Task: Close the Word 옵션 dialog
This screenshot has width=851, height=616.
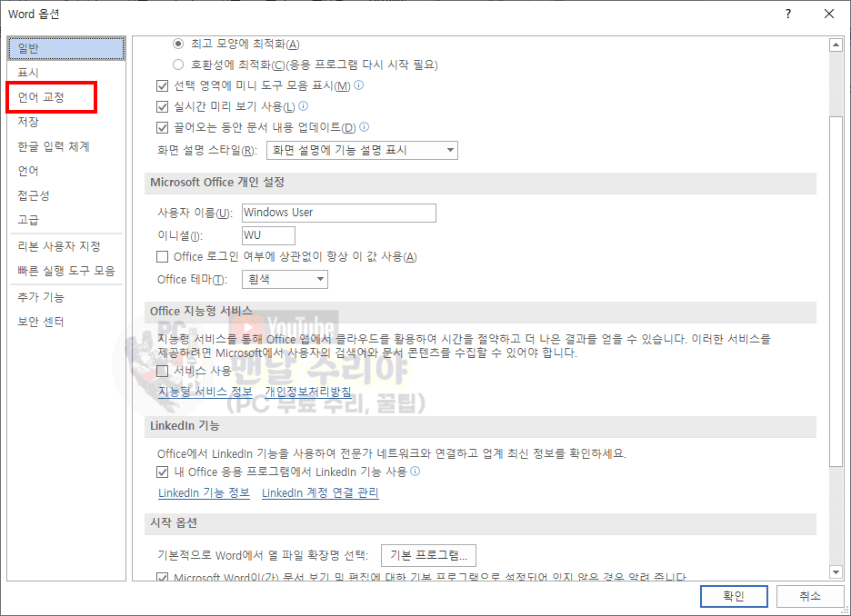Action: click(x=829, y=15)
